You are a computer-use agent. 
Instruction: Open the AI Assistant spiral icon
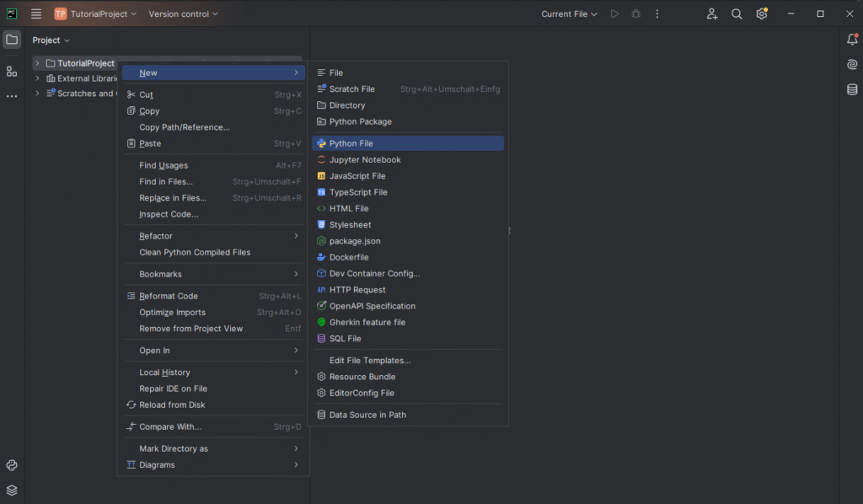pos(852,64)
